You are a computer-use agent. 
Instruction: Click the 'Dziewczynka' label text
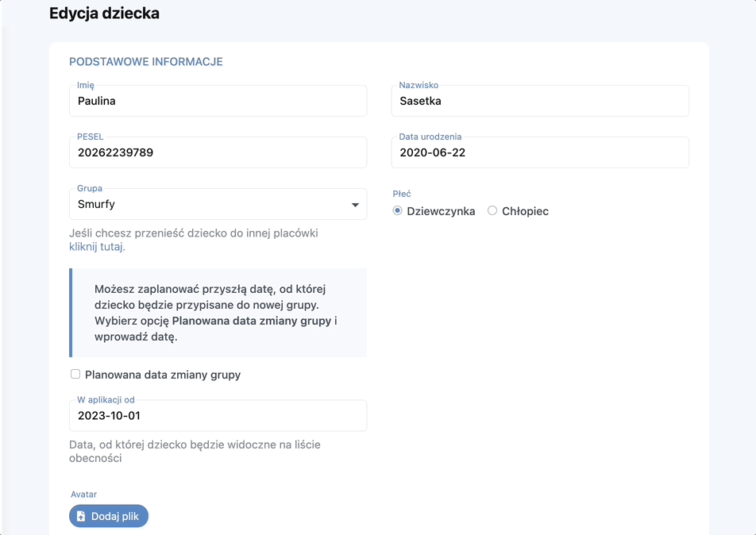(441, 211)
